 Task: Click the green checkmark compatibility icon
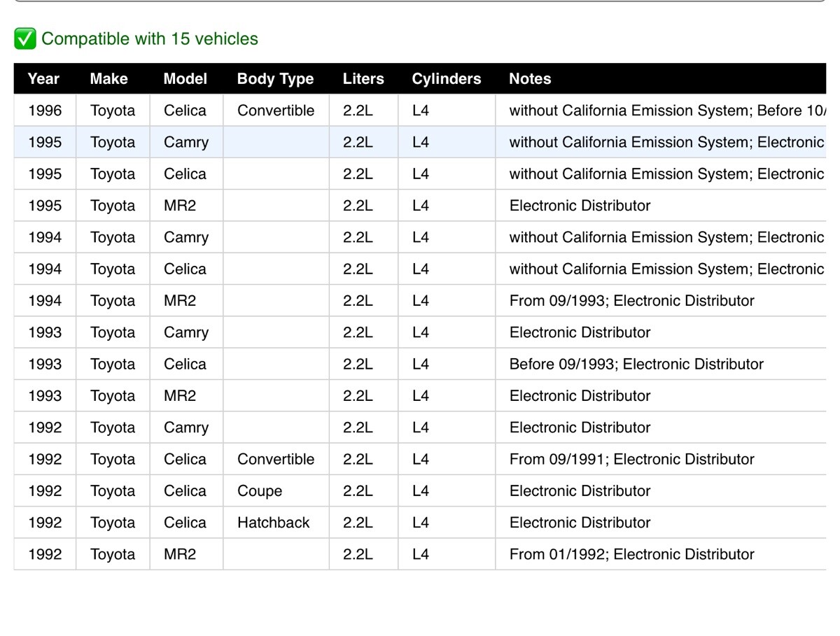click(25, 39)
